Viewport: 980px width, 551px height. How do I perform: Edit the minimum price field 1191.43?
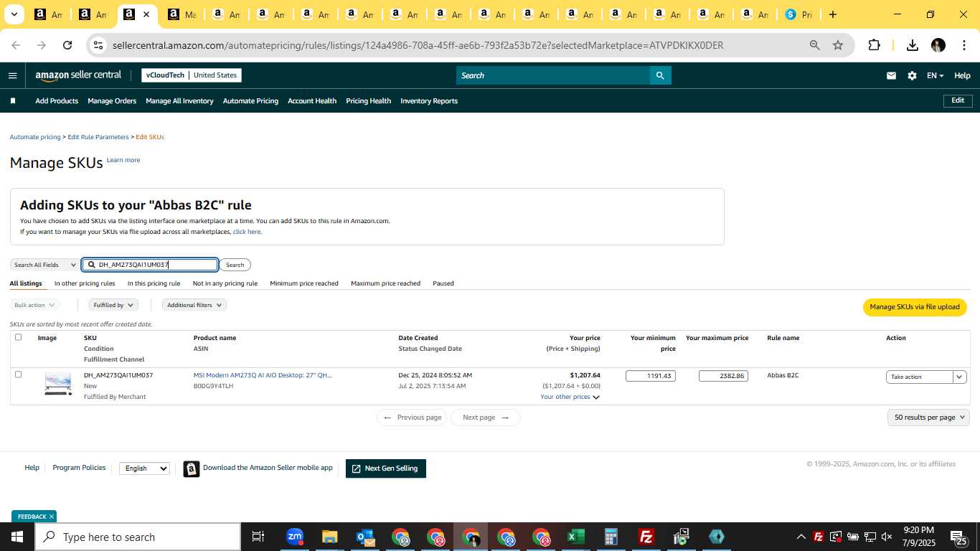tap(651, 376)
